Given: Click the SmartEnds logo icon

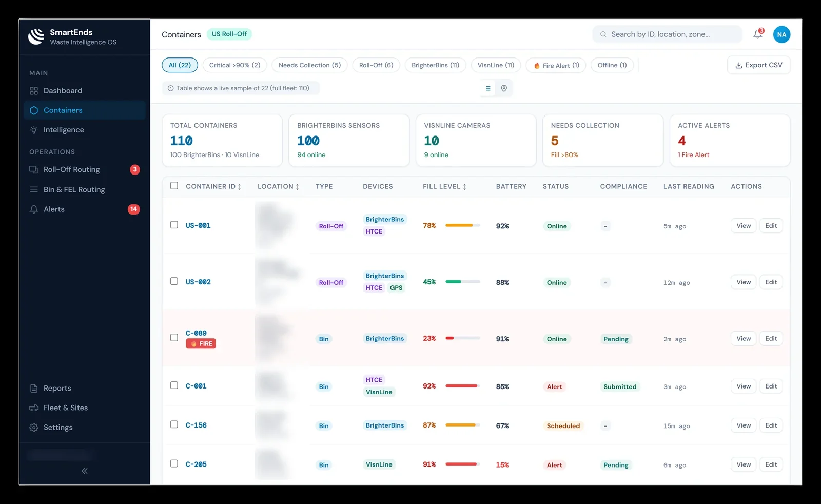Looking at the screenshot, I should [x=36, y=36].
